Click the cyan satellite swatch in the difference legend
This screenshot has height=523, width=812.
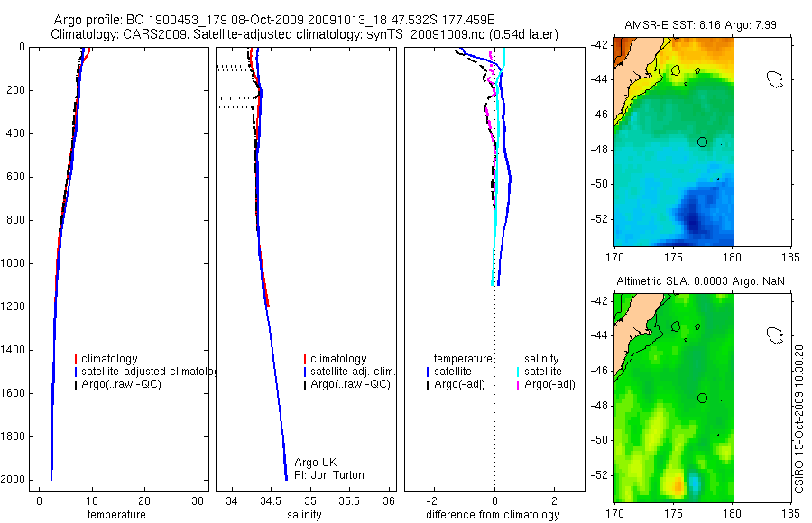point(518,372)
